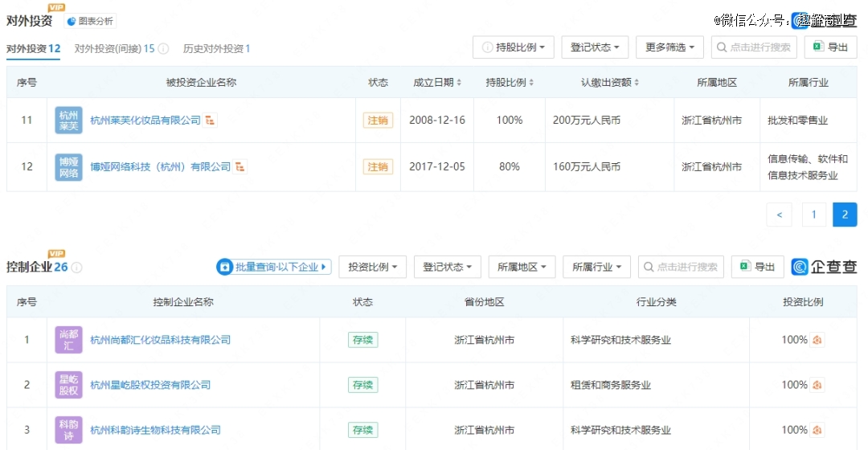Focus the 控制企业 search field
The height and width of the screenshot is (450, 868).
[x=681, y=267]
